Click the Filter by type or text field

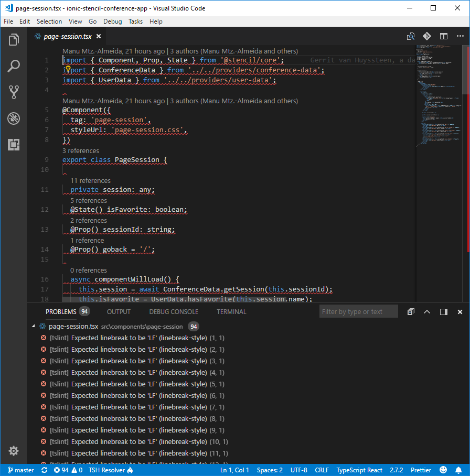pyautogui.click(x=358, y=311)
